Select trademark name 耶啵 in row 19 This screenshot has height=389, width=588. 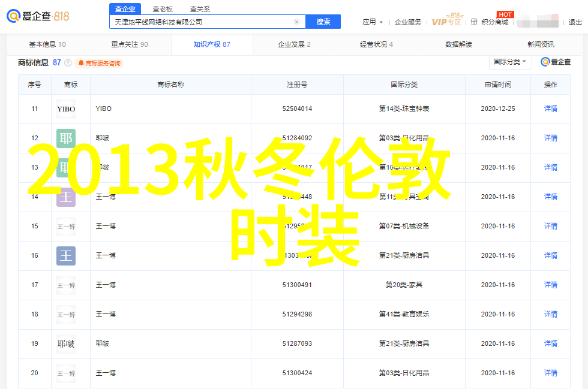point(103,343)
